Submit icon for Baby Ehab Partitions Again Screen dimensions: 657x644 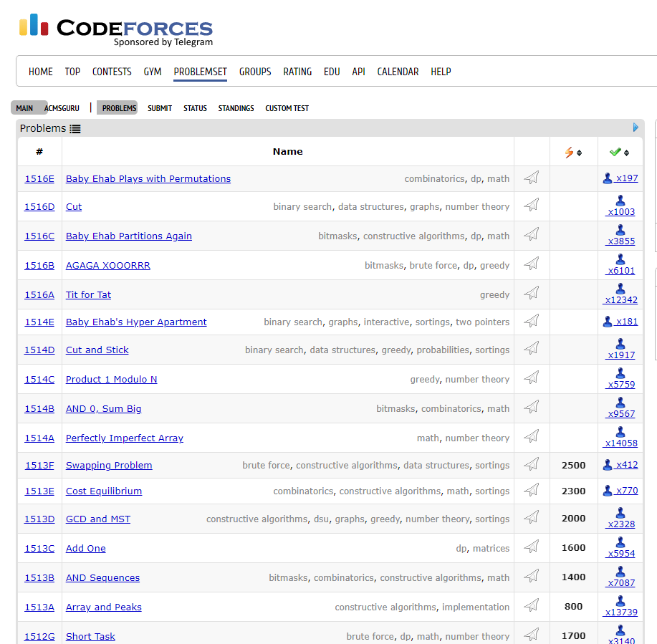click(x=532, y=234)
